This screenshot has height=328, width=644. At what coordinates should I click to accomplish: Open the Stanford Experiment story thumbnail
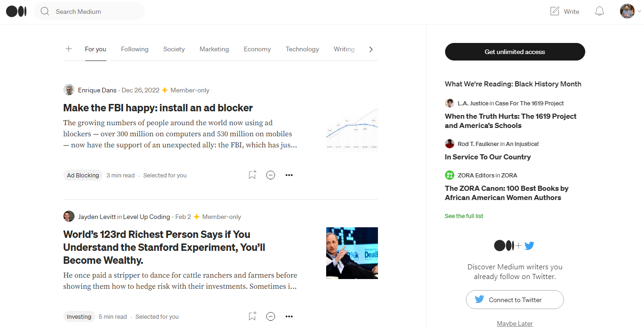click(x=352, y=253)
